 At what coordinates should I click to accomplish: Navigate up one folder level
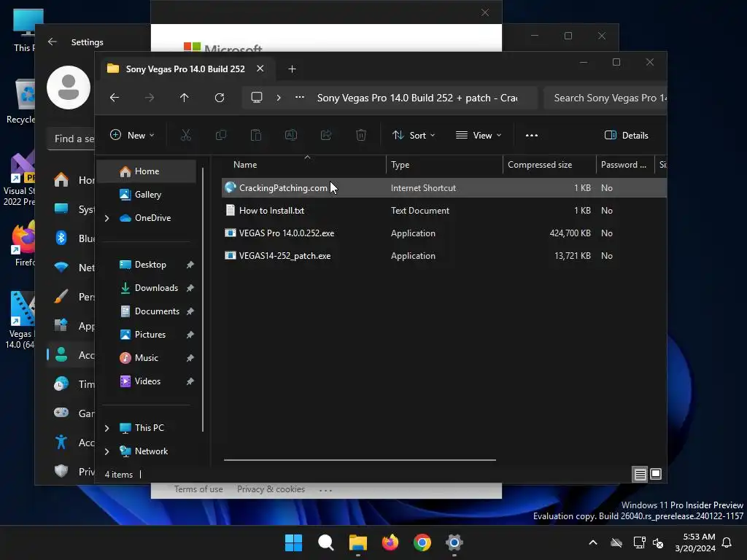click(x=185, y=98)
